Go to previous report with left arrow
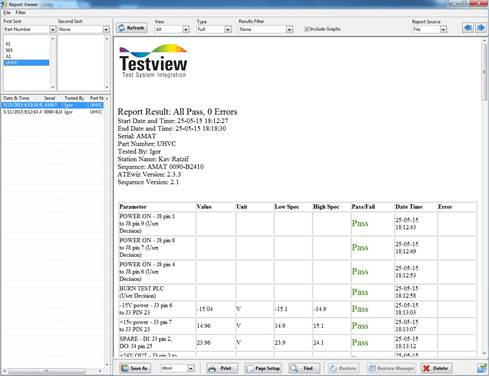The image size is (489, 376). coord(468,28)
